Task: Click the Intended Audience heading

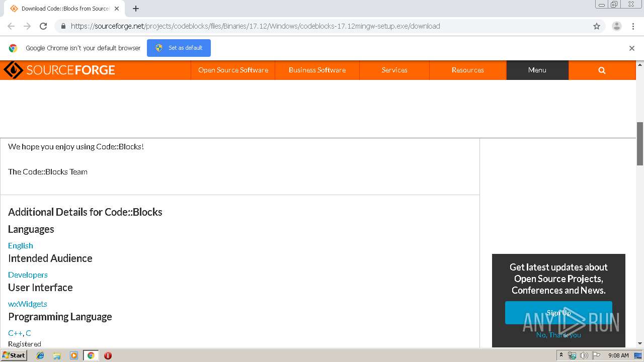Action: [x=50, y=258]
